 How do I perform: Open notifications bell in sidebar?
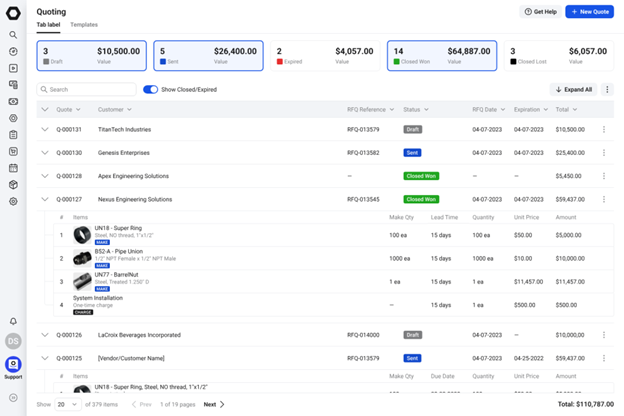(13, 322)
